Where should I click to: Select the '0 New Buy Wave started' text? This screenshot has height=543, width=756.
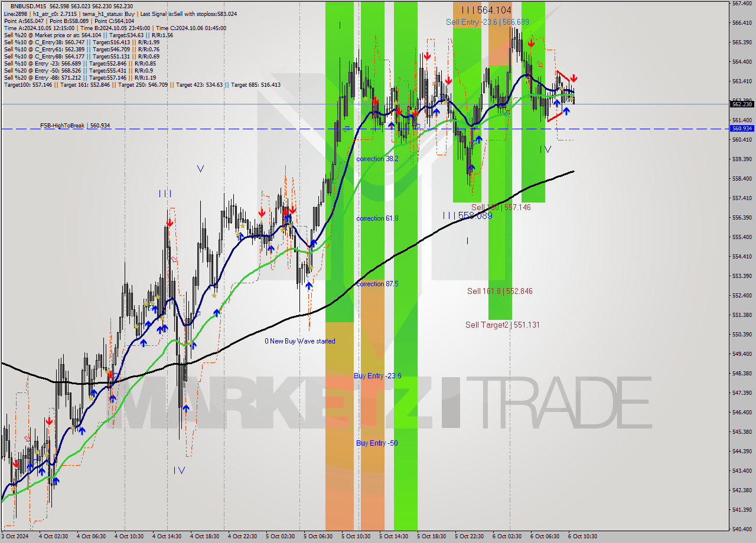(300, 341)
